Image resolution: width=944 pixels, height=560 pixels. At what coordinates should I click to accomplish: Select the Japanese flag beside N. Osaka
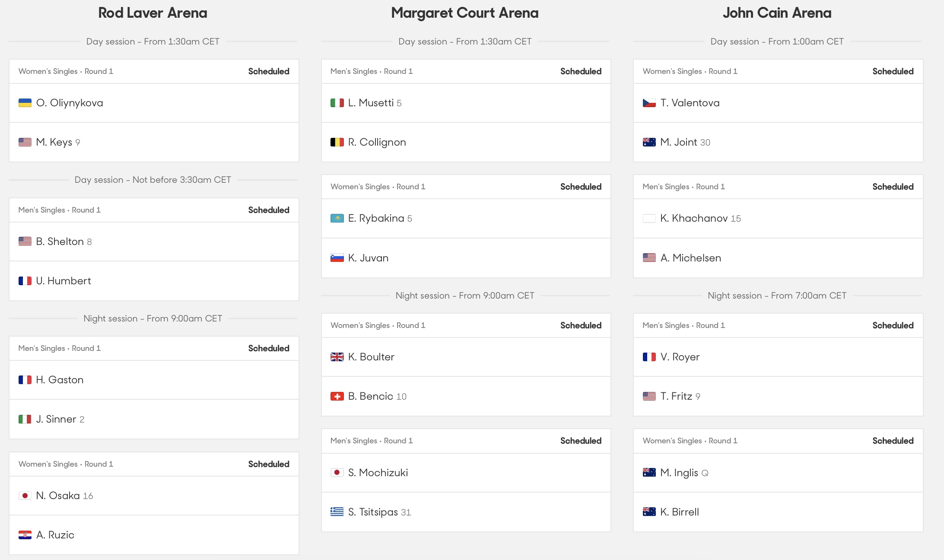[25, 496]
